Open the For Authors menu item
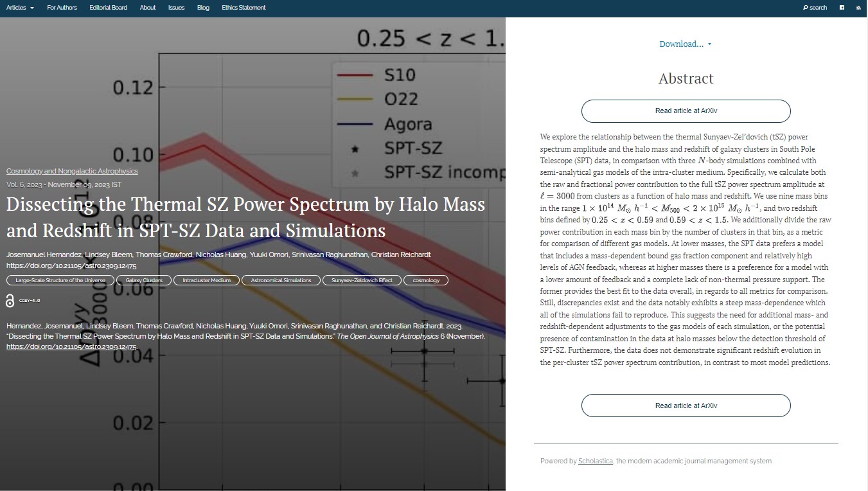 click(x=62, y=8)
